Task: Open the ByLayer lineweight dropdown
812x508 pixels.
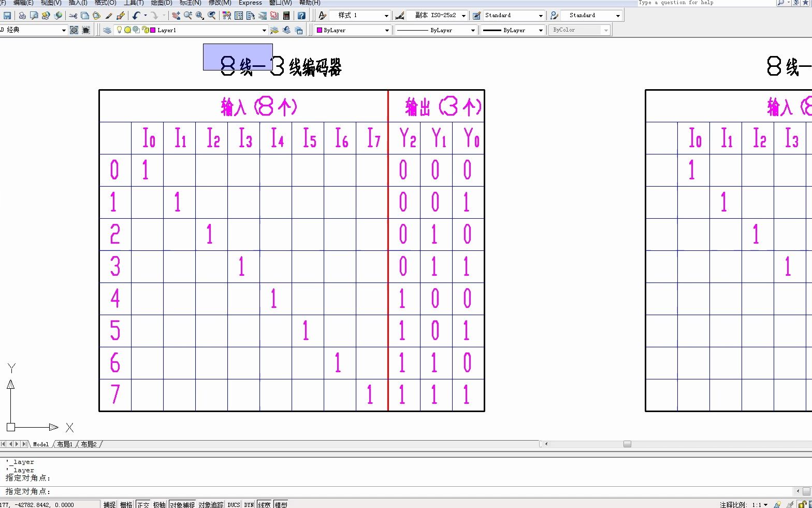Action: 541,30
